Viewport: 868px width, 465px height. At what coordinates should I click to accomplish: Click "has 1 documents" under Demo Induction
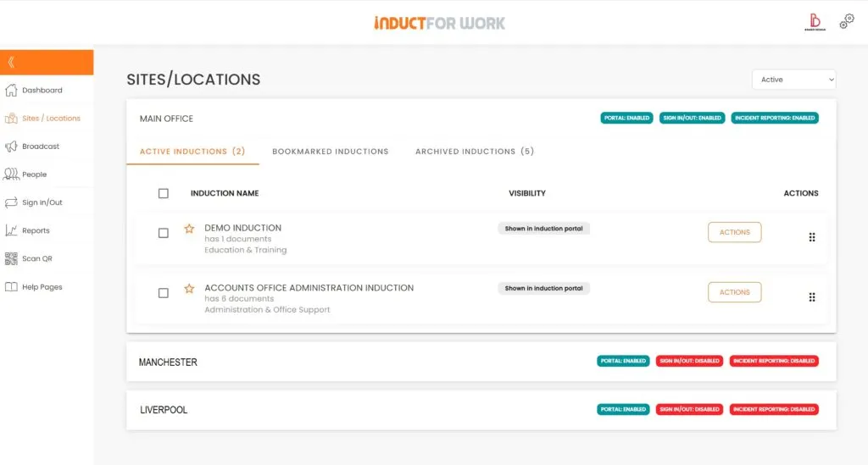(238, 239)
